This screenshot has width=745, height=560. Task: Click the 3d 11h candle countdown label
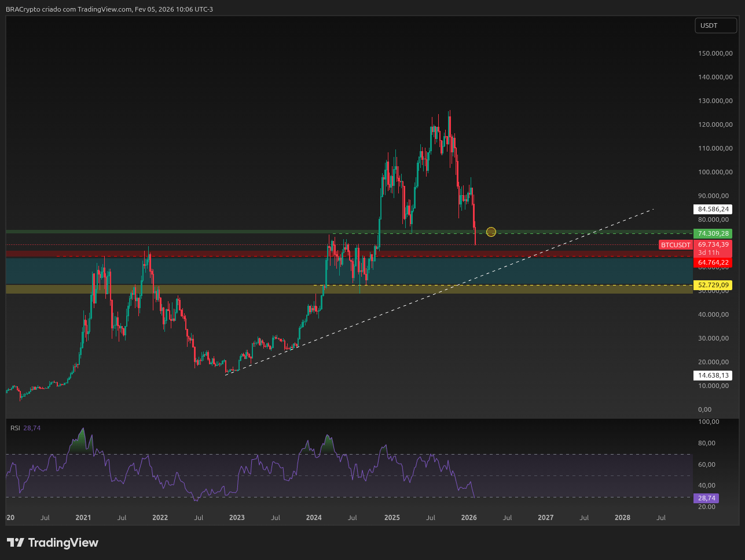(x=709, y=253)
